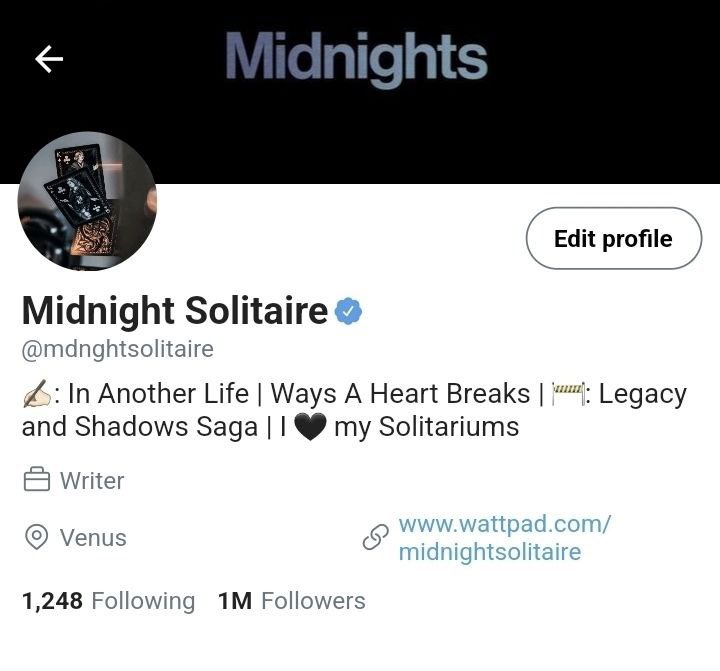Viewport: 720px width, 671px height.
Task: Tap the Midnights header banner image
Action: [x=360, y=91]
